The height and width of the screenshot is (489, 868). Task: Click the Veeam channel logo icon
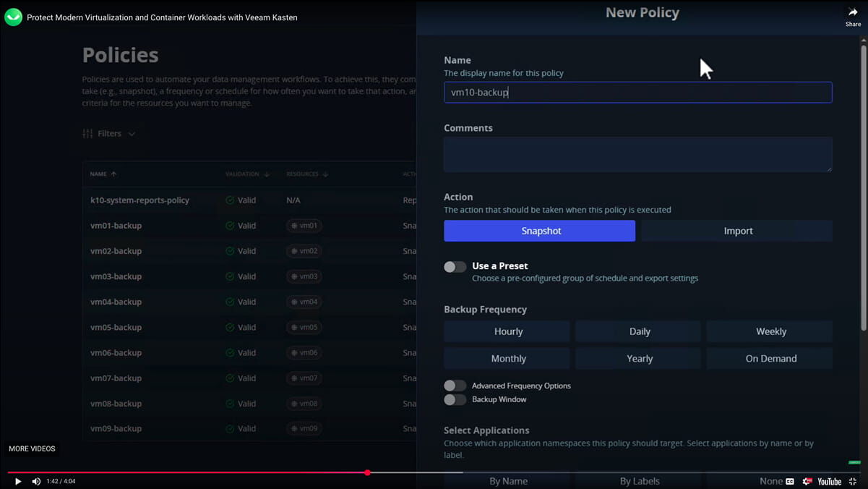click(13, 17)
